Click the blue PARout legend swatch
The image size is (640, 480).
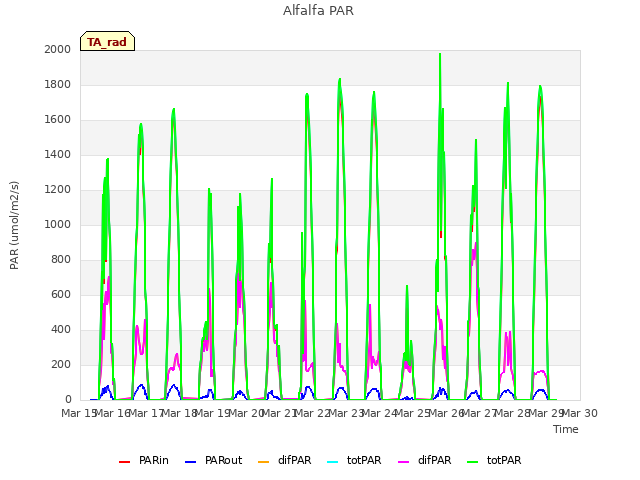(191, 462)
